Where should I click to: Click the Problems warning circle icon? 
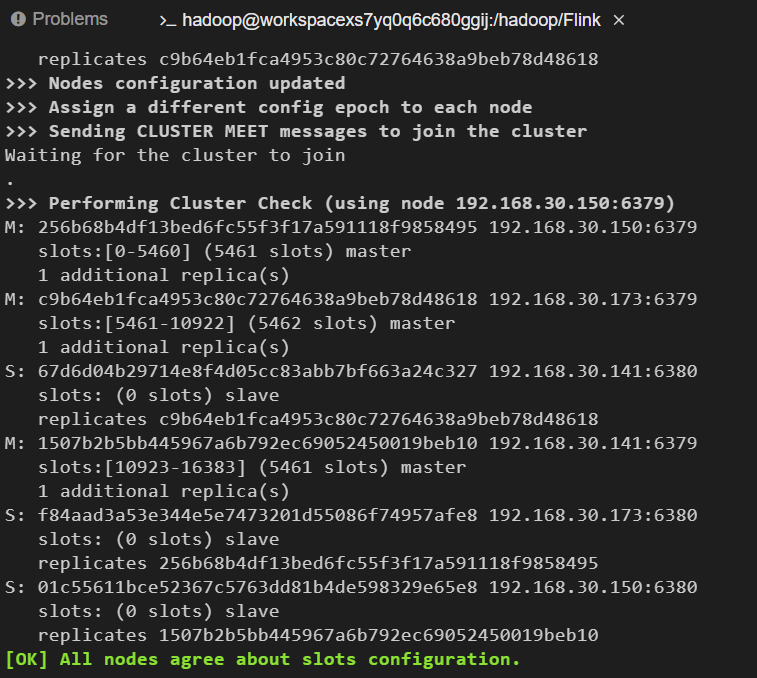[18, 19]
